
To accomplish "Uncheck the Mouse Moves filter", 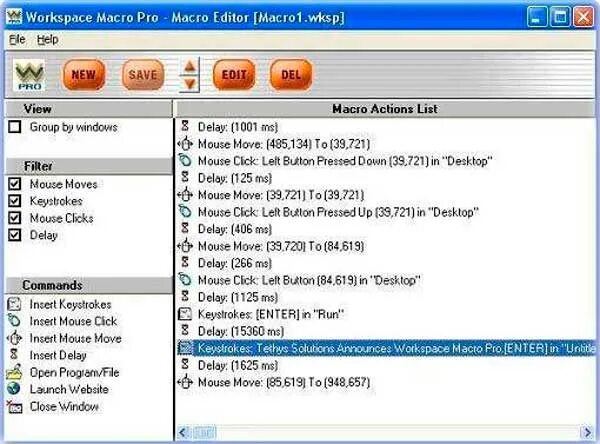I will coord(15,184).
